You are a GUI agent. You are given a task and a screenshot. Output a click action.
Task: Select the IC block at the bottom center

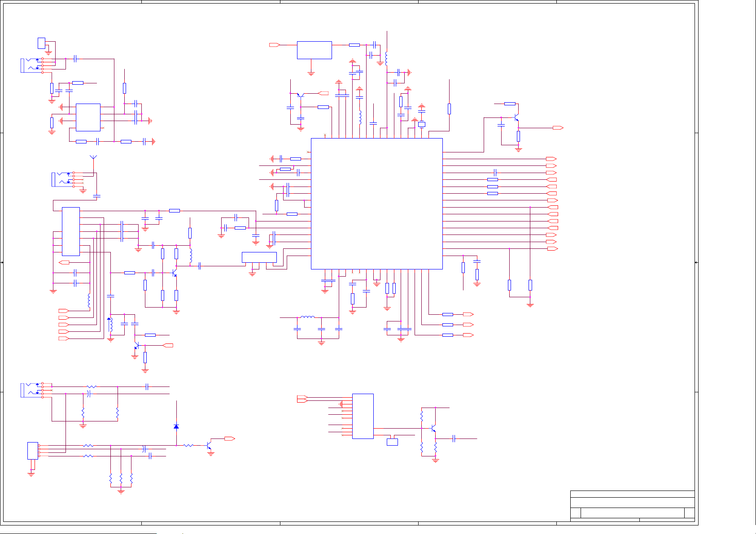[x=363, y=416]
